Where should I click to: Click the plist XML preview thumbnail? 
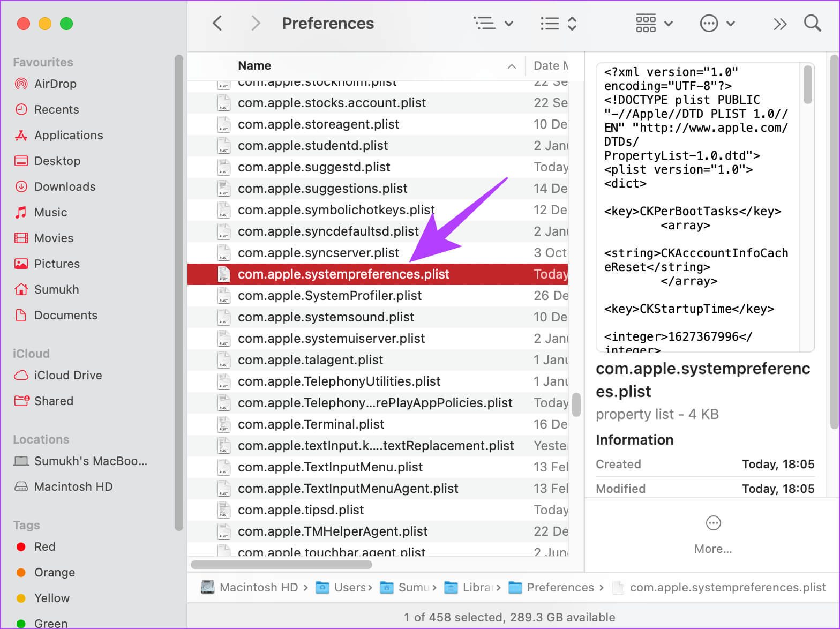[x=705, y=207]
